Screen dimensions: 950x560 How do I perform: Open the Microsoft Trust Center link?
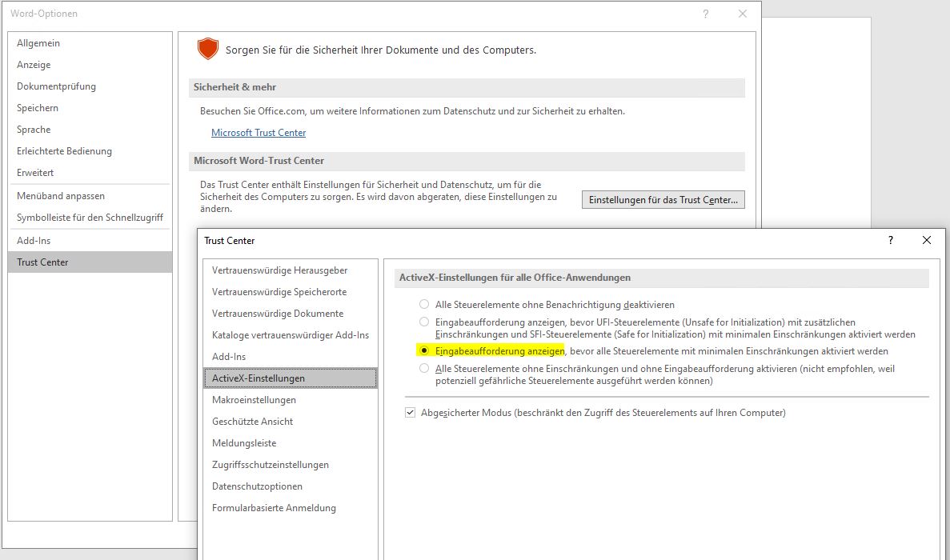point(259,133)
